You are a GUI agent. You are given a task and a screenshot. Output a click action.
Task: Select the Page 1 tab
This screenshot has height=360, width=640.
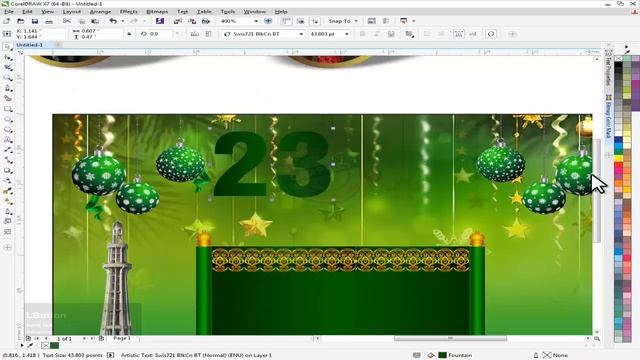pyautogui.click(x=122, y=338)
